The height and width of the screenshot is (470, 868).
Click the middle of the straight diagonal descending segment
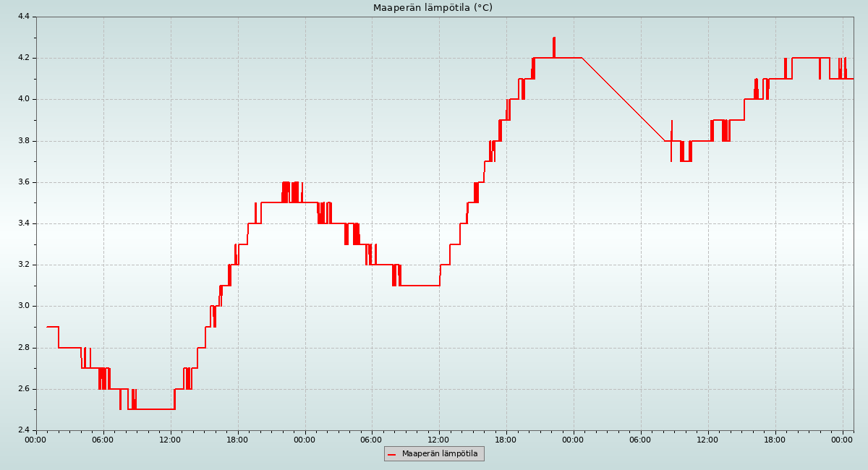(624, 100)
